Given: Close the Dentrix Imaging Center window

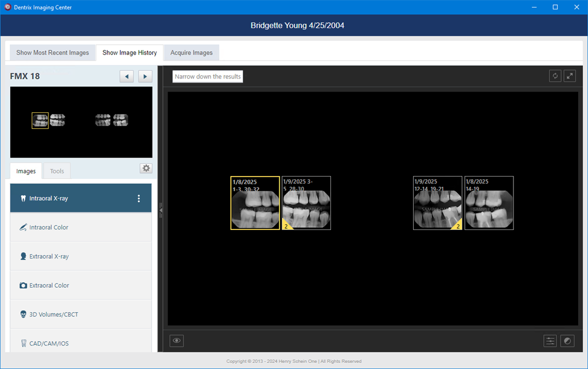Looking at the screenshot, I should tap(577, 7).
